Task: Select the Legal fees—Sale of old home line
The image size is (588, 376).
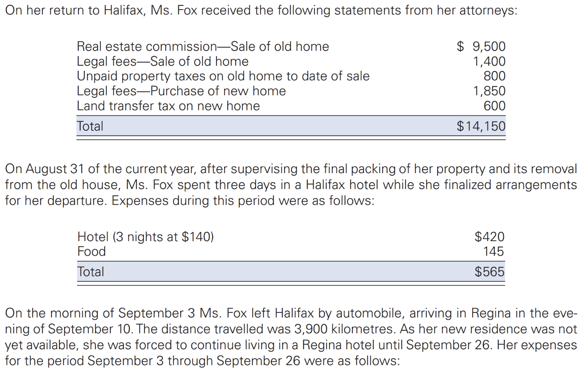Action: coord(162,62)
